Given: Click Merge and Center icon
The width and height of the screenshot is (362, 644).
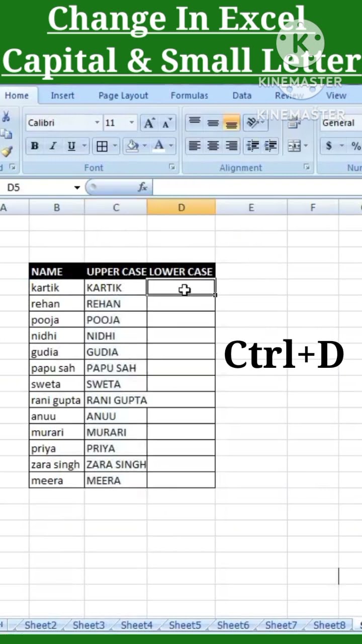Looking at the screenshot, I should tap(294, 146).
